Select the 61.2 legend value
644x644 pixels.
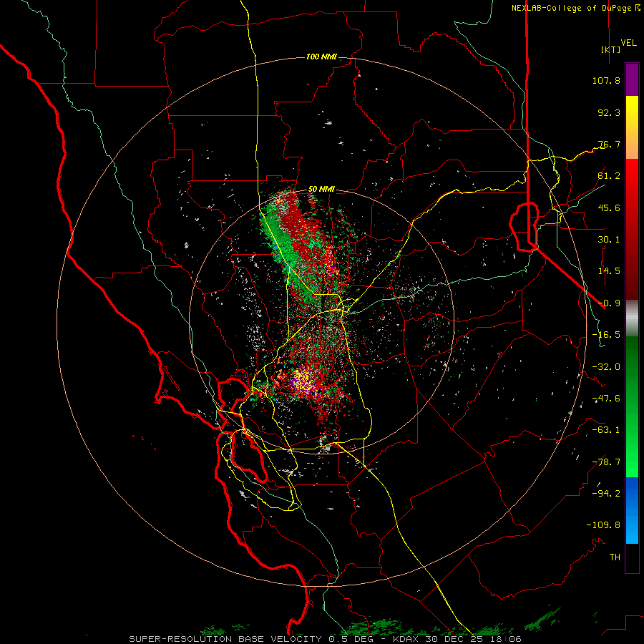click(609, 176)
